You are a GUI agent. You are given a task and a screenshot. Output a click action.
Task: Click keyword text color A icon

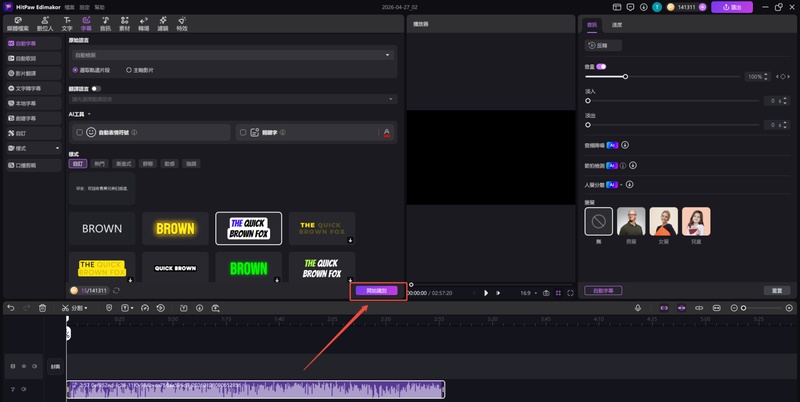click(x=386, y=133)
